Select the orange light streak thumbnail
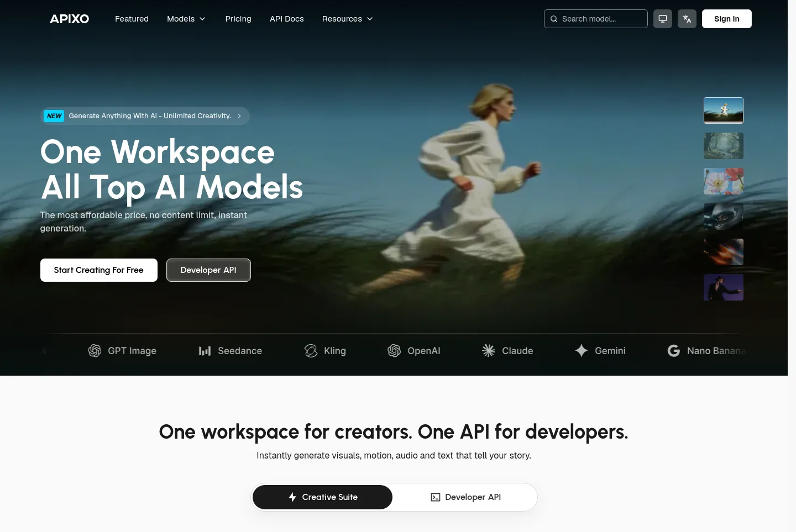 point(724,252)
